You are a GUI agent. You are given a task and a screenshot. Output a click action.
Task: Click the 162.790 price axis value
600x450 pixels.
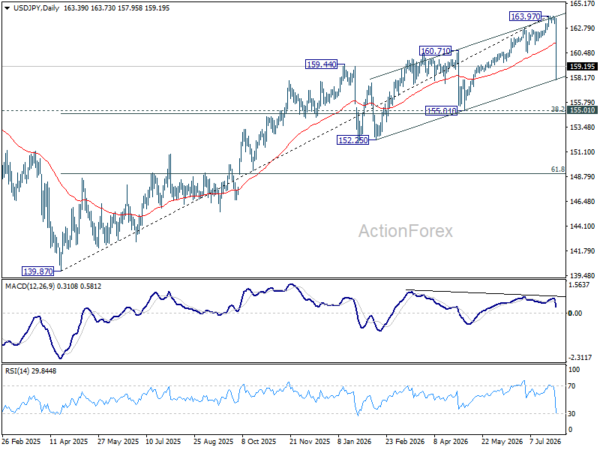click(x=582, y=28)
